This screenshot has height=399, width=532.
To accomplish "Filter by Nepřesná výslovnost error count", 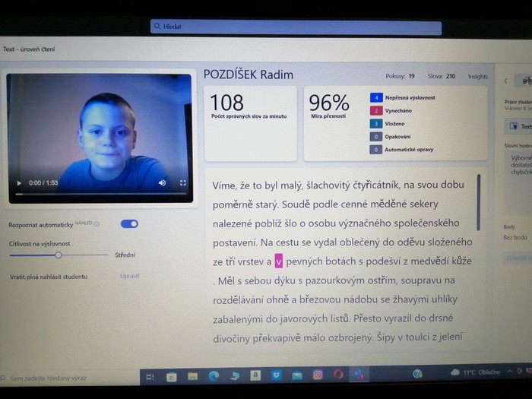I will tap(377, 98).
